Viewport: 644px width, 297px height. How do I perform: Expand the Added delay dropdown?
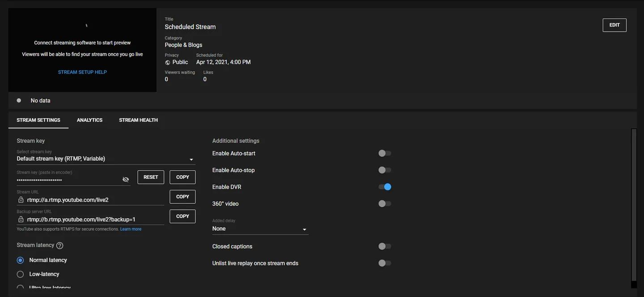click(x=260, y=226)
